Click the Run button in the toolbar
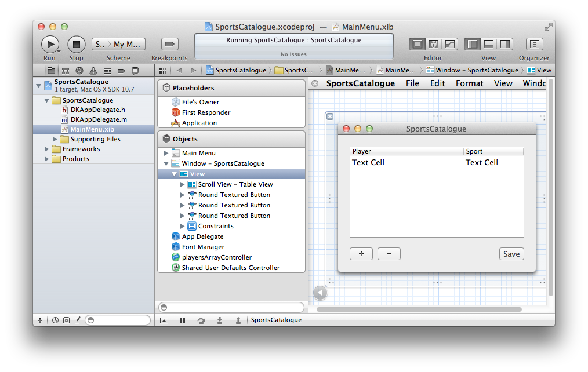This screenshot has height=372, width=588. tap(49, 44)
